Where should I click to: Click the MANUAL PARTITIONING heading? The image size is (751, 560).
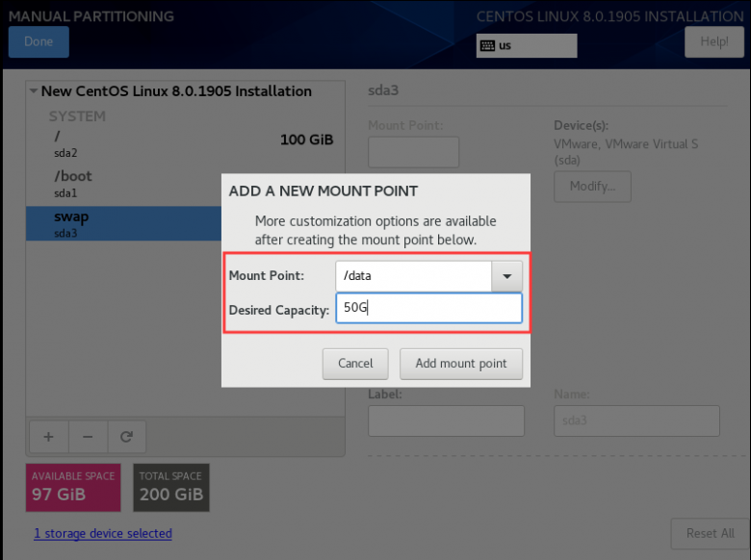click(91, 16)
